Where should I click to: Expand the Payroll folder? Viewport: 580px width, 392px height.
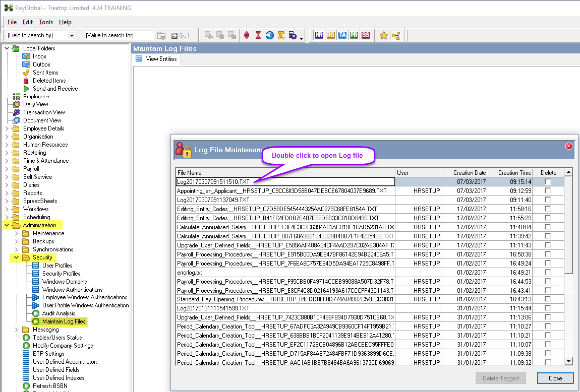click(x=7, y=169)
